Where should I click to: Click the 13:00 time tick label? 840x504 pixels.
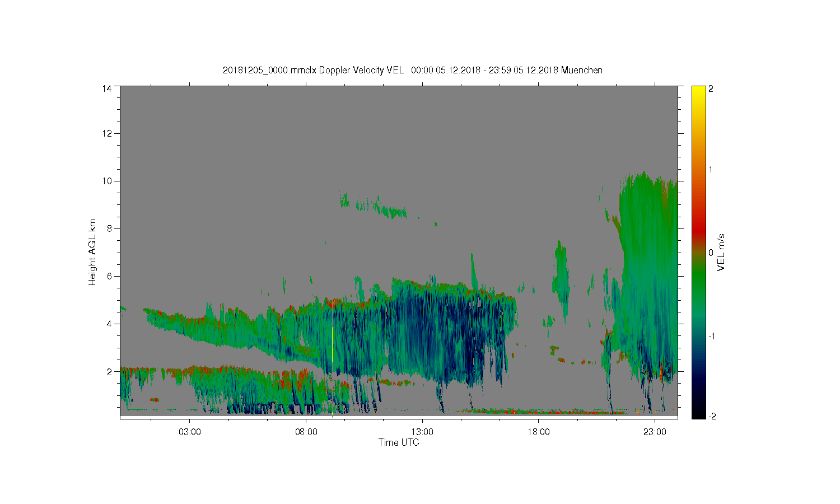point(422,432)
